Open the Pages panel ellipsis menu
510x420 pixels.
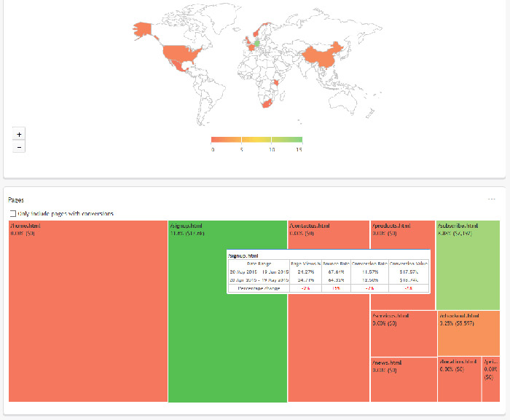[492, 199]
